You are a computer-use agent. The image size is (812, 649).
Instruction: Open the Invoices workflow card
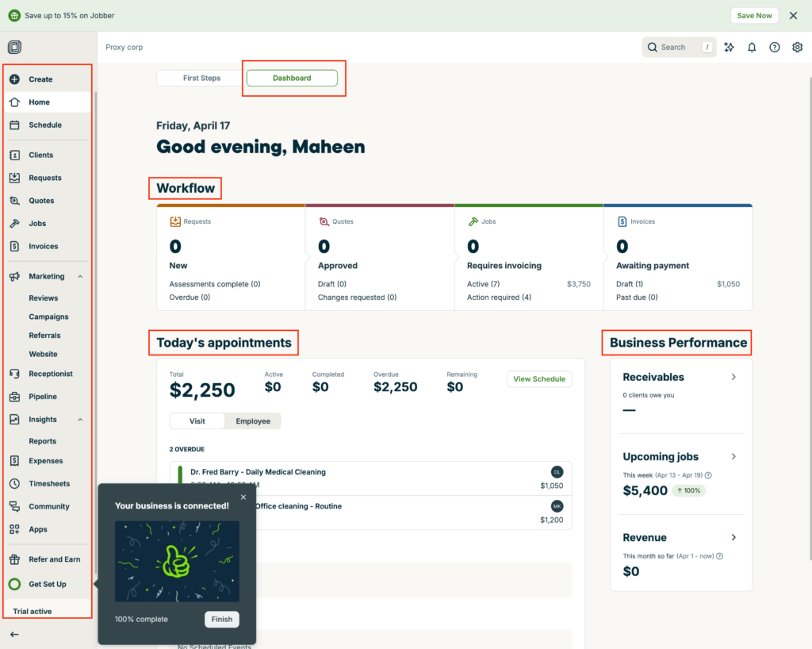[x=679, y=258]
